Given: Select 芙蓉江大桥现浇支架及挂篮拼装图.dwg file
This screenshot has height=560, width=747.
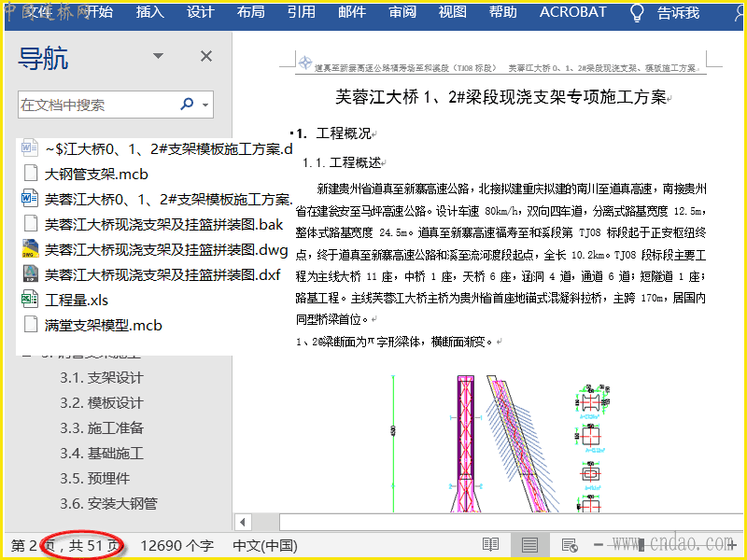Looking at the screenshot, I should click(x=166, y=250).
